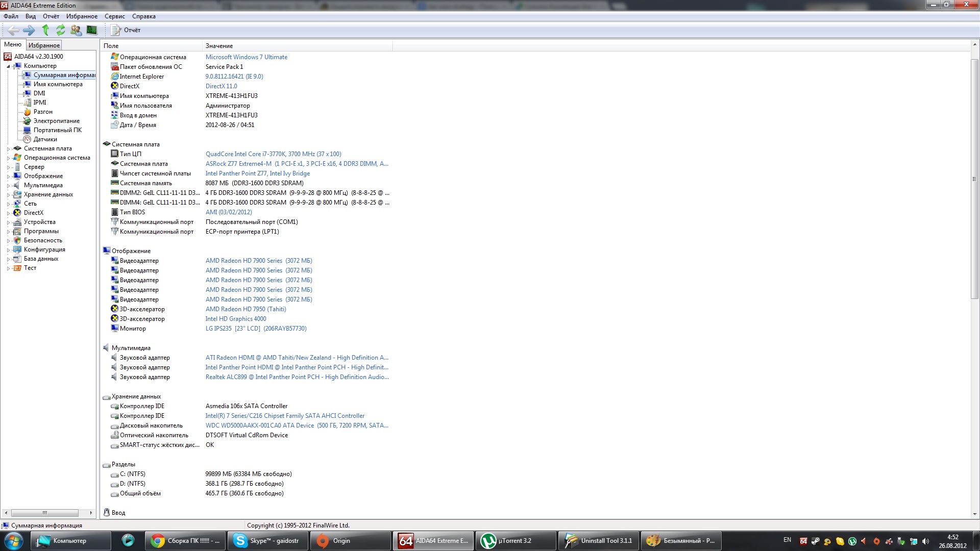Select the DMI tree item
This screenshot has height=551, width=980.
39,93
